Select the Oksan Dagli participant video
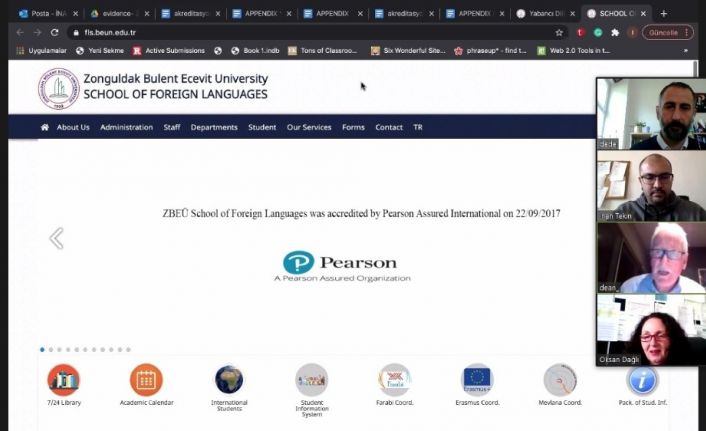 pos(651,330)
